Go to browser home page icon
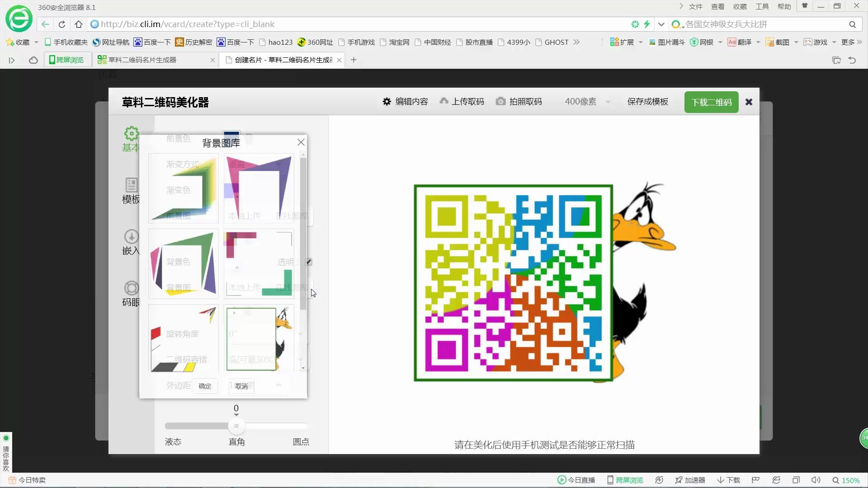 (79, 24)
